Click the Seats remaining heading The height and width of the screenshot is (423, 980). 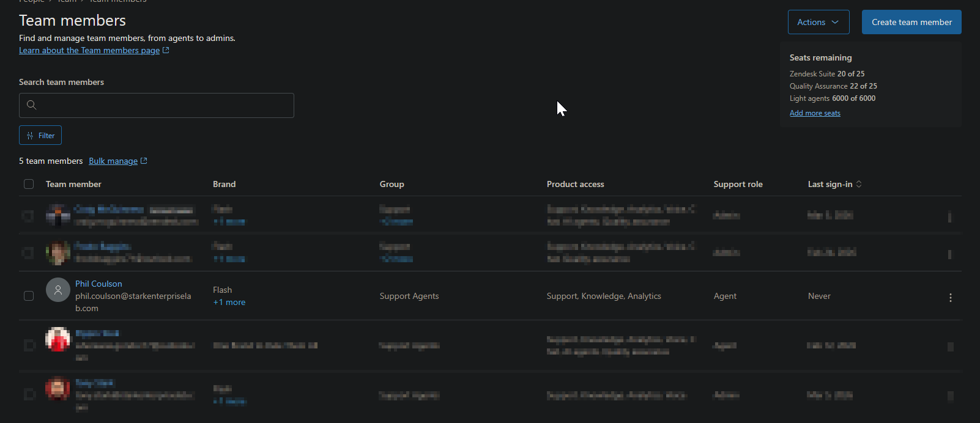pyautogui.click(x=820, y=57)
